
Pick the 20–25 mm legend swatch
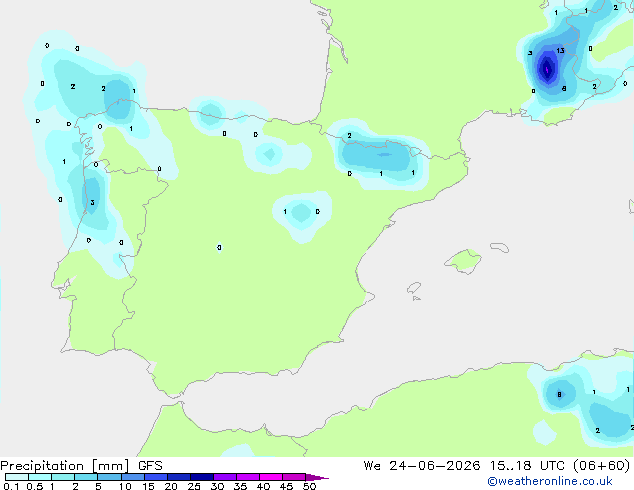pyautogui.click(x=179, y=477)
